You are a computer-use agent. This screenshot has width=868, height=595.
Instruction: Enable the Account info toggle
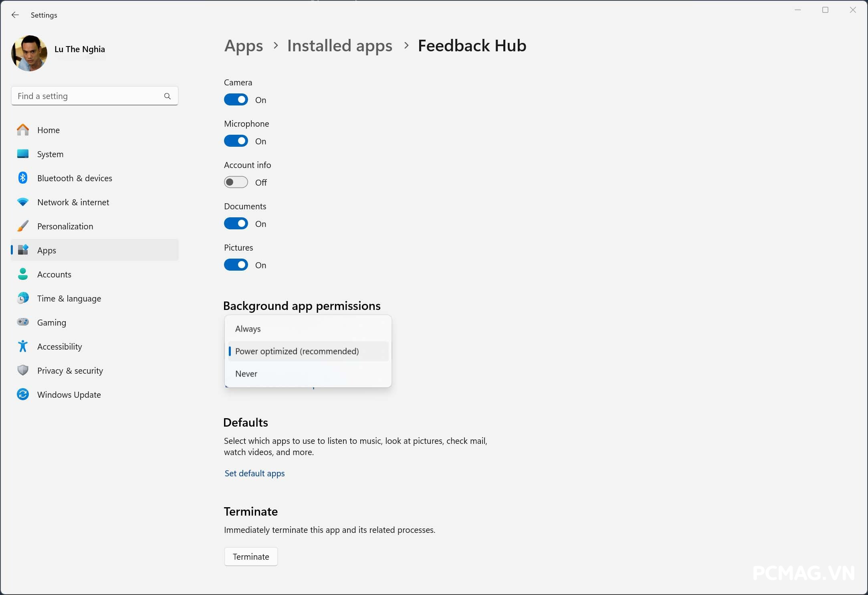236,182
